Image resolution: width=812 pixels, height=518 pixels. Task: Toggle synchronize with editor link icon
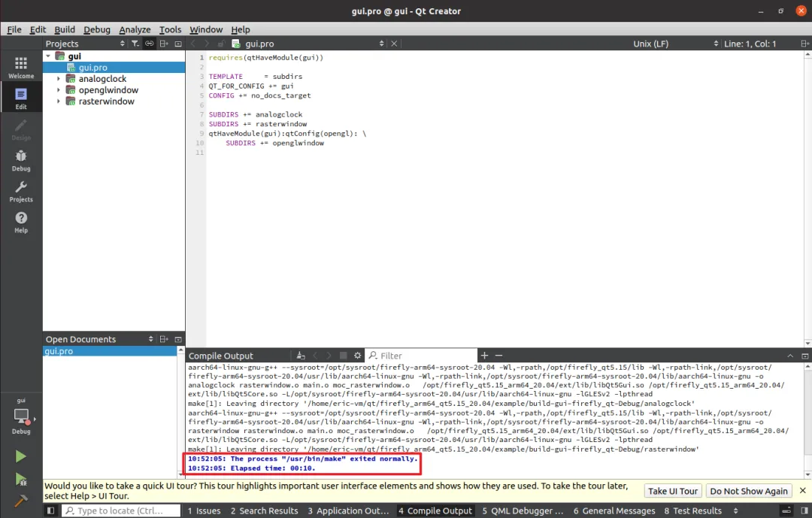[x=149, y=44]
